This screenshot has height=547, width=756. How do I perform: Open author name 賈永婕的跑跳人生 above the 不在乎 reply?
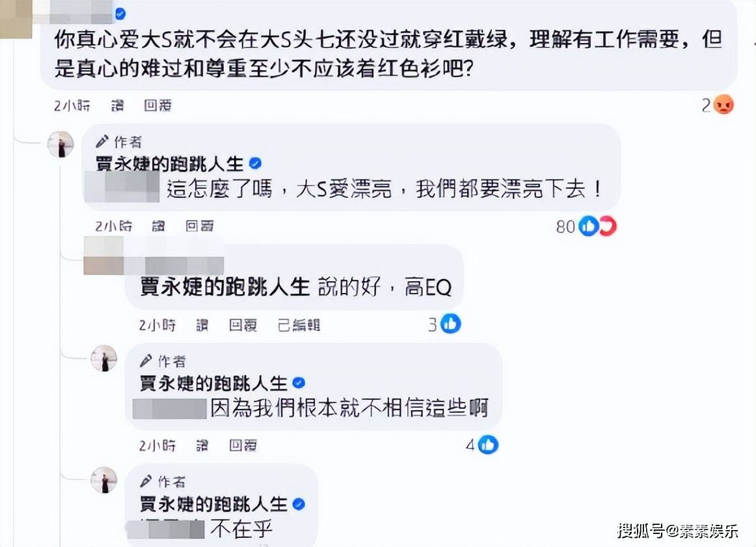(x=214, y=503)
